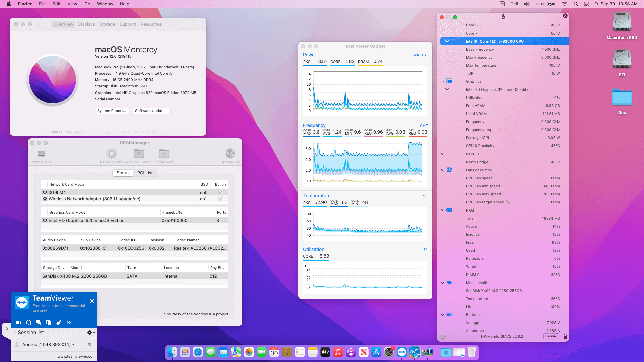Collapse Batteries section chevron

pos(443,315)
